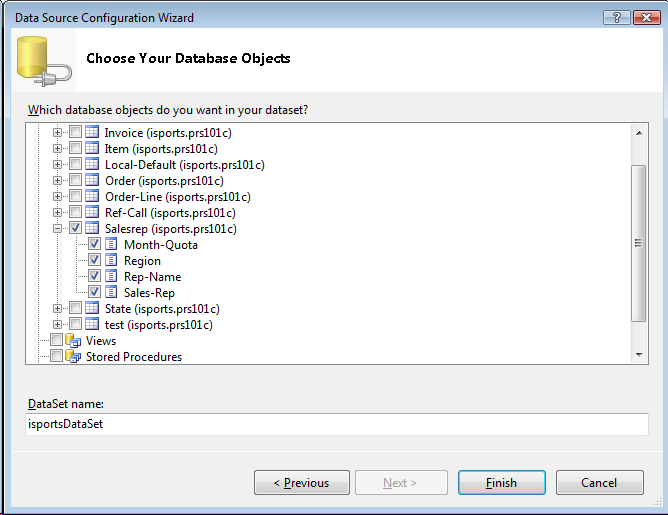Uncheck the Sales-Rep column checkbox
668x515 pixels.
94,293
